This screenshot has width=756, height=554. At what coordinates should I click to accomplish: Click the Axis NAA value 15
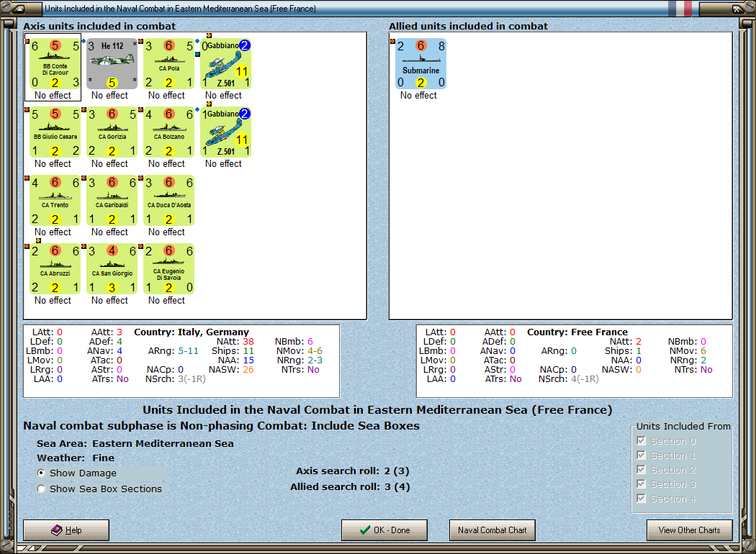point(248,360)
